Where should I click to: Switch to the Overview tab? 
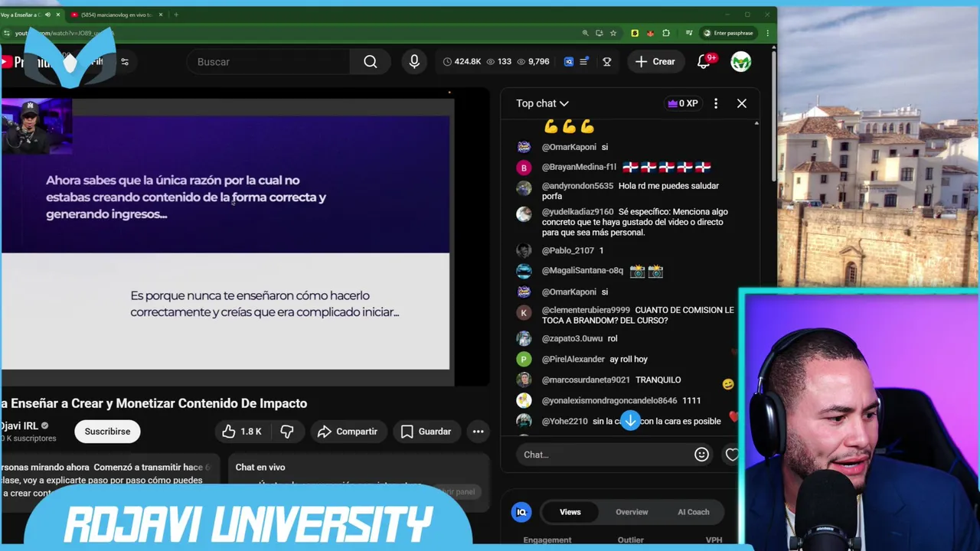632,512
